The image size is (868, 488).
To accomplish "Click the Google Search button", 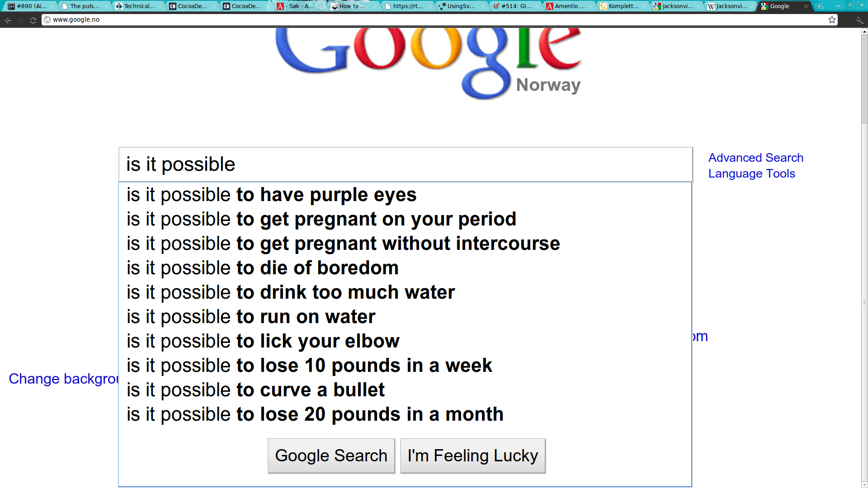I will tap(331, 455).
